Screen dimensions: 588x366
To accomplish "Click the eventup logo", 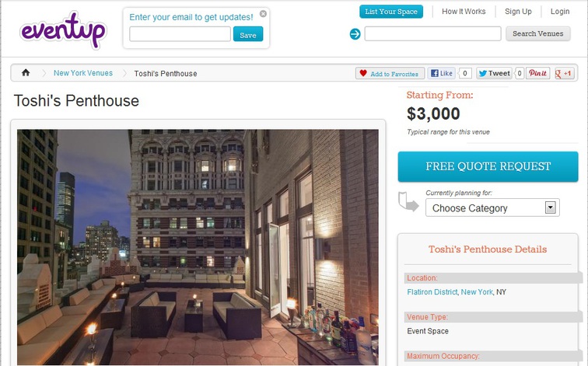I will pos(63,30).
